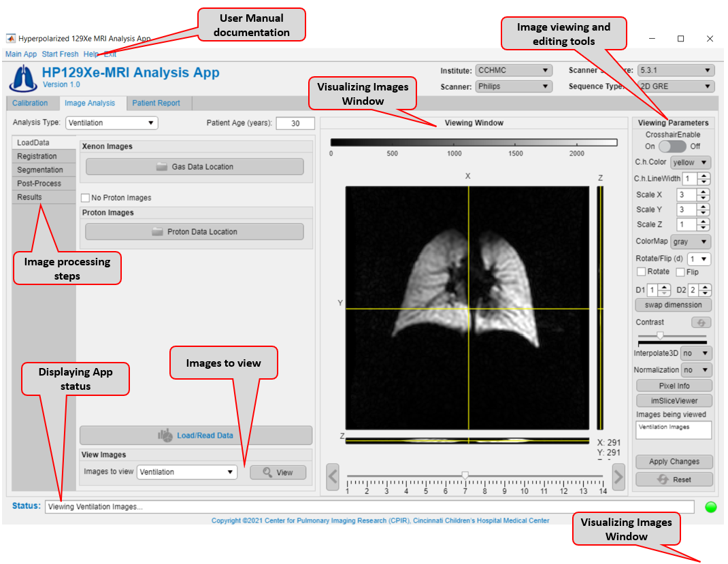Check the No Proton Images checkbox

click(x=86, y=198)
